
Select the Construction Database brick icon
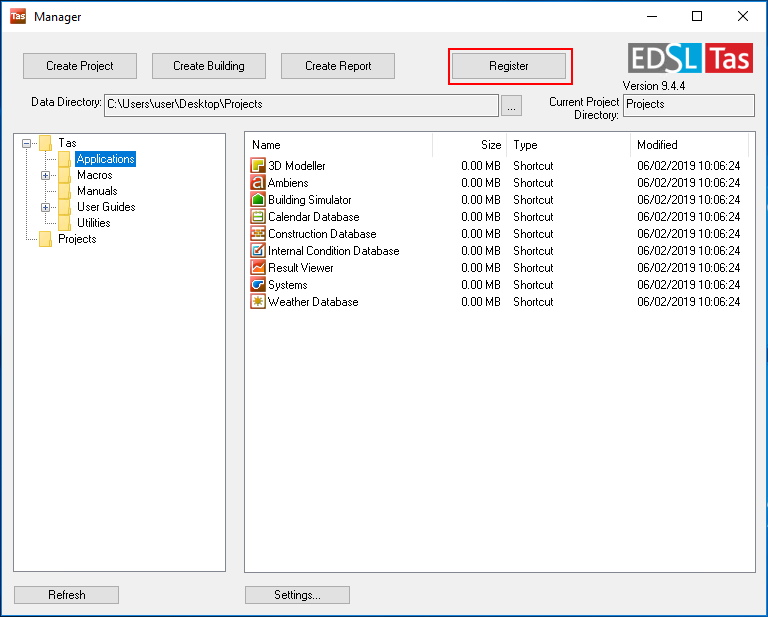coord(258,234)
